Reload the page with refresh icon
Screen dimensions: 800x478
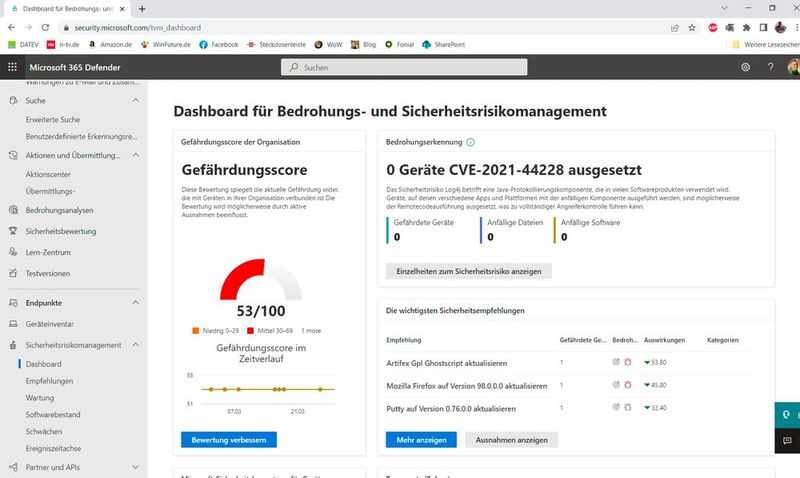[45, 28]
